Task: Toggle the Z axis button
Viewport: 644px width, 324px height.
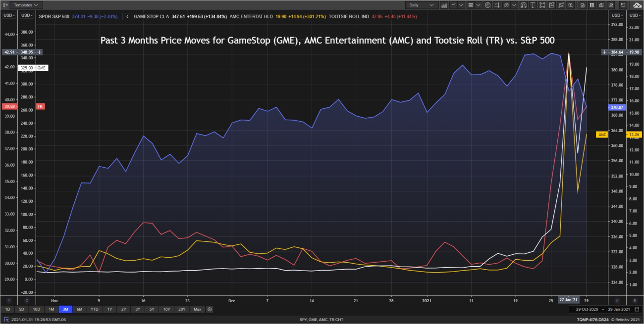Action: (x=27, y=300)
